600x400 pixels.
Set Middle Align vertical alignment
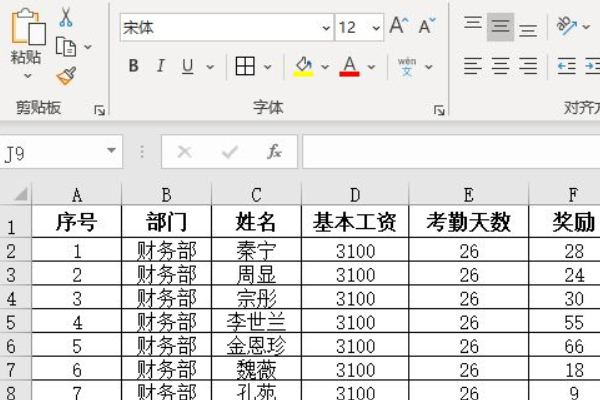500,27
